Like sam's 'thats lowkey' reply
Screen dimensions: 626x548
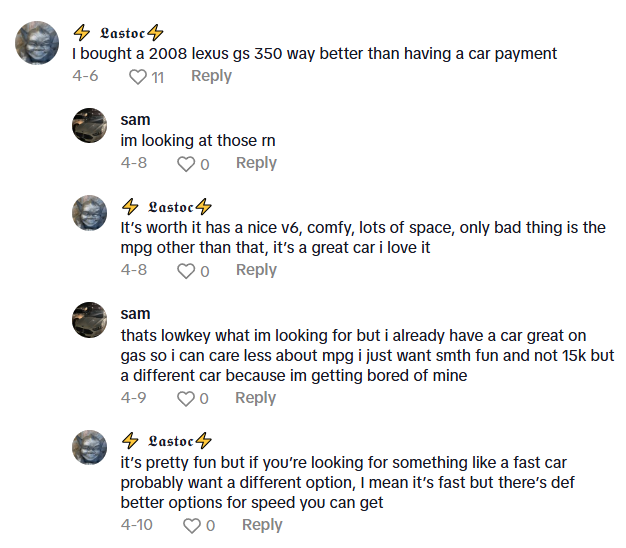(x=185, y=399)
